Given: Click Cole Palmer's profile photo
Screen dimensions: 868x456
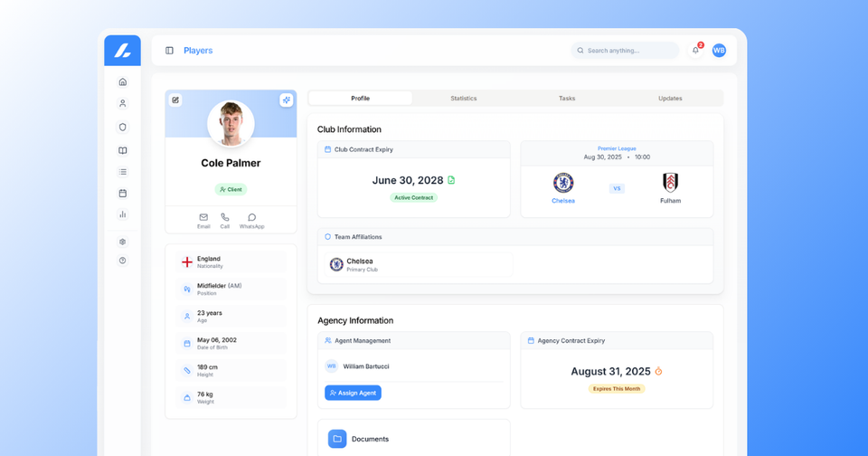Looking at the screenshot, I should pyautogui.click(x=231, y=124).
